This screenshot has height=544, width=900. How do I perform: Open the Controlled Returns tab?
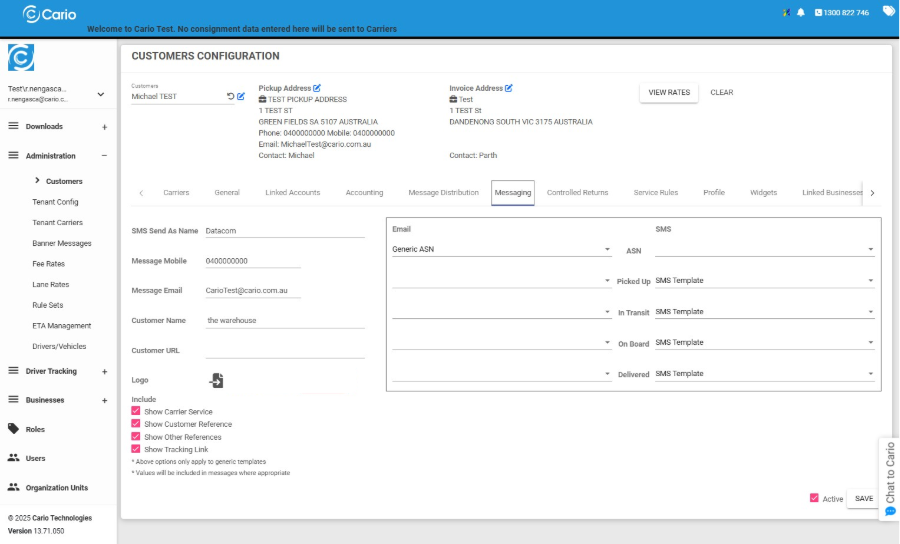[x=577, y=192]
